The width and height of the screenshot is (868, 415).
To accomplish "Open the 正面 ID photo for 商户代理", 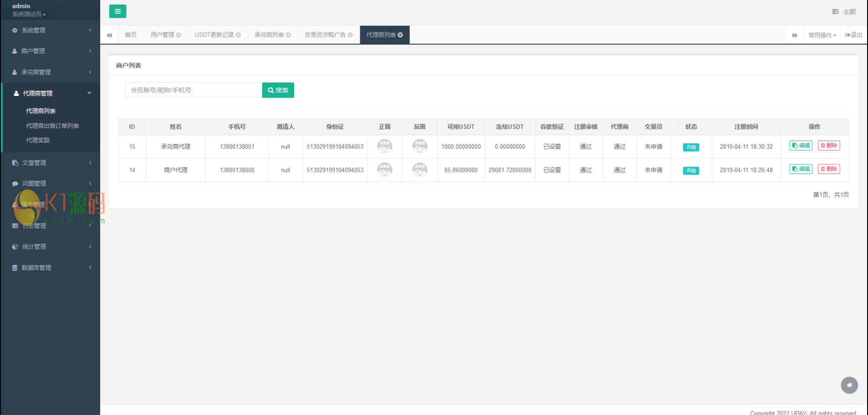I will click(385, 170).
